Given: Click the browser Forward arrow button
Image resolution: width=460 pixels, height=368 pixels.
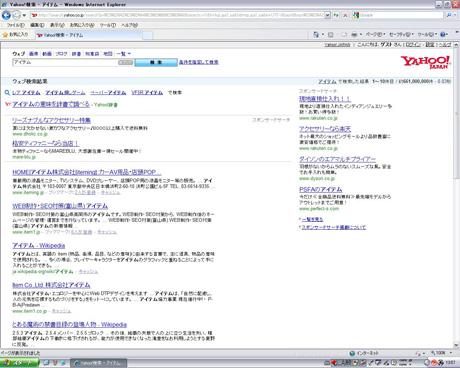Looking at the screenshot, I should [x=16, y=15].
